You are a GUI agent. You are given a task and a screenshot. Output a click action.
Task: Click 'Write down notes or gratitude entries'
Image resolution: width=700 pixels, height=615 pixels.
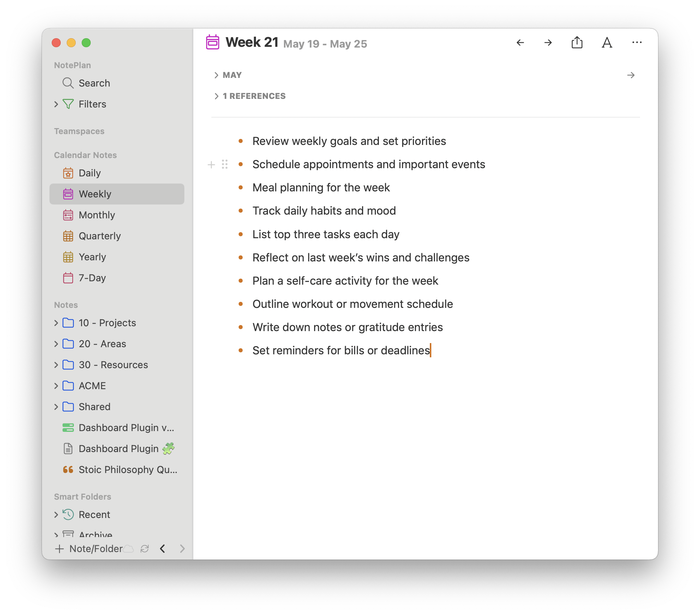(348, 327)
